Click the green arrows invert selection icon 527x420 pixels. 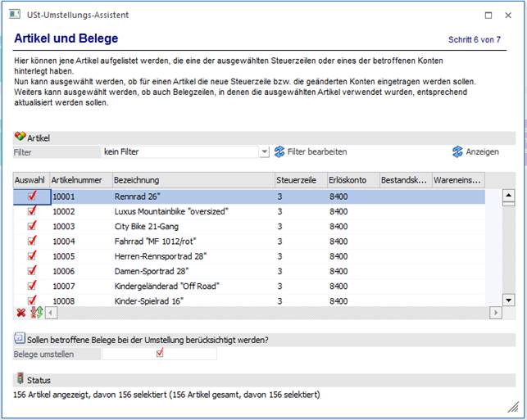coord(35,313)
